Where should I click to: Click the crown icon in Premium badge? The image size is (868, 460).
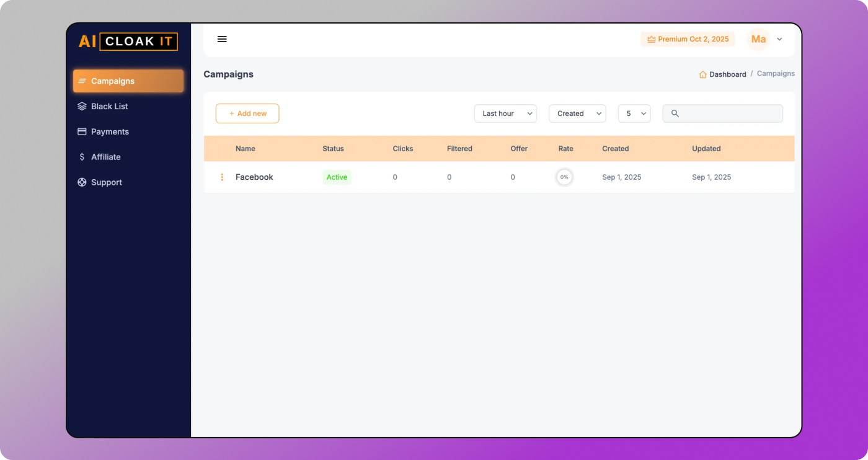pos(651,40)
